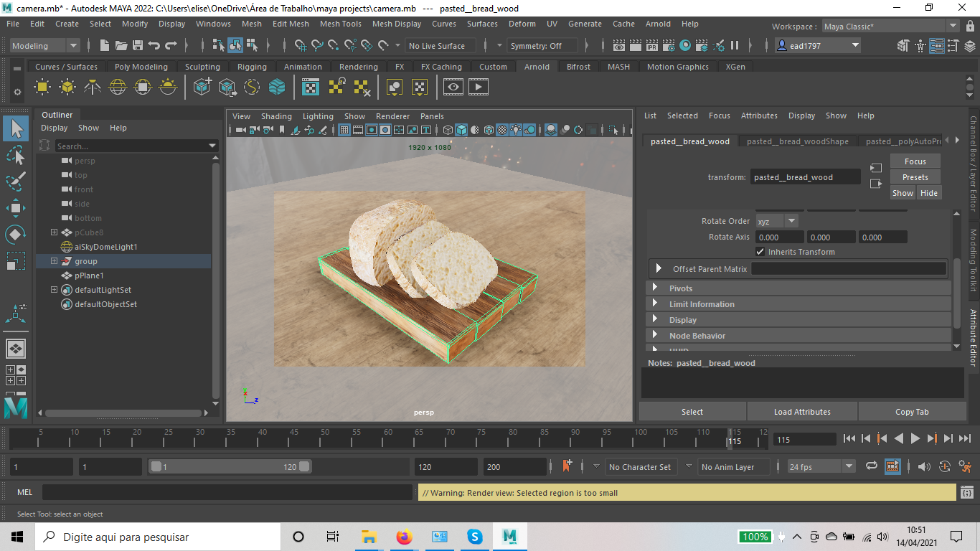Enable snap to grids on the status line
Screen dimensions: 980x551
(x=301, y=45)
